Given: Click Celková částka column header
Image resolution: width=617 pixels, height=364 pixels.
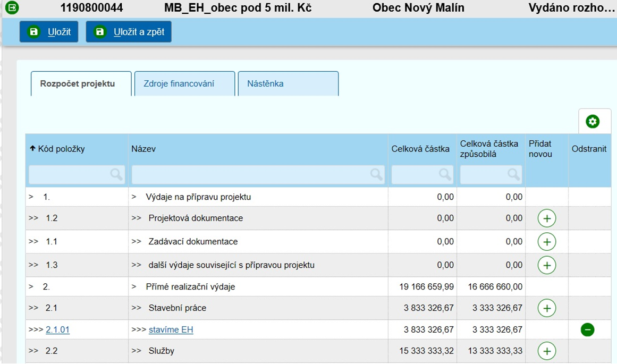Looking at the screenshot, I should (420, 149).
